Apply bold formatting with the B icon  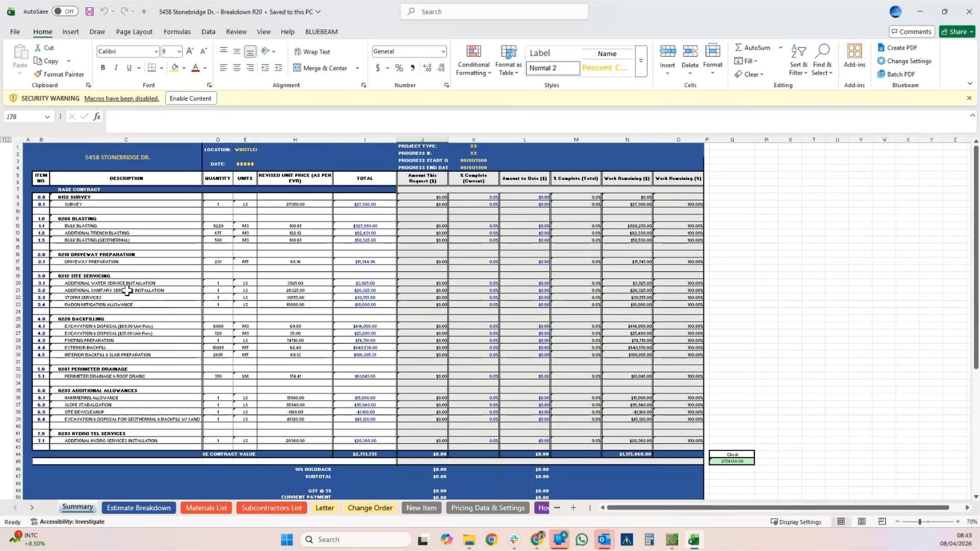pyautogui.click(x=103, y=68)
